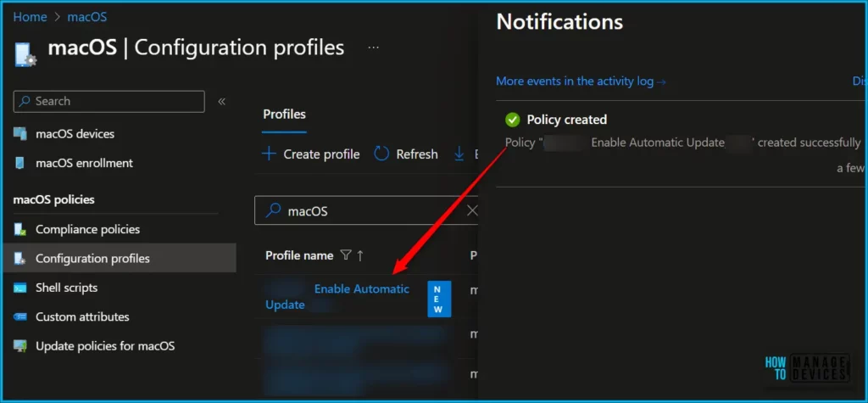Switch to the Profiles tab
Image resolution: width=868 pixels, height=403 pixels.
284,115
